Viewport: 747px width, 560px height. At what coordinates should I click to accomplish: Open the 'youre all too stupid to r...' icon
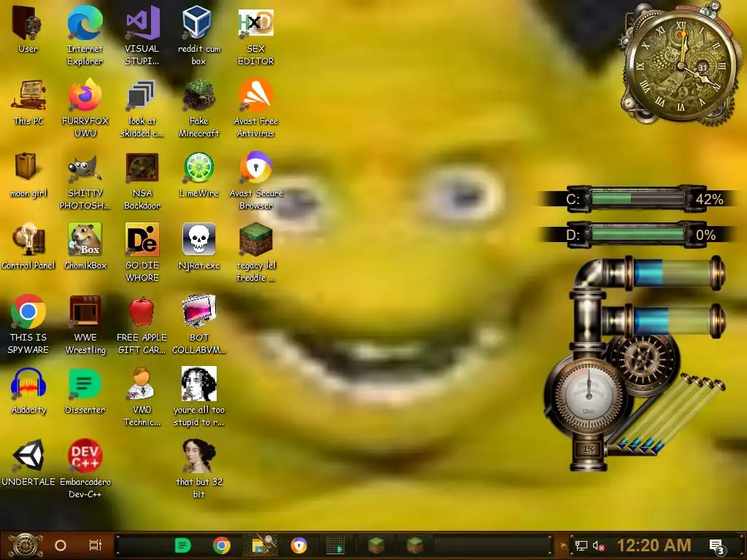(198, 384)
